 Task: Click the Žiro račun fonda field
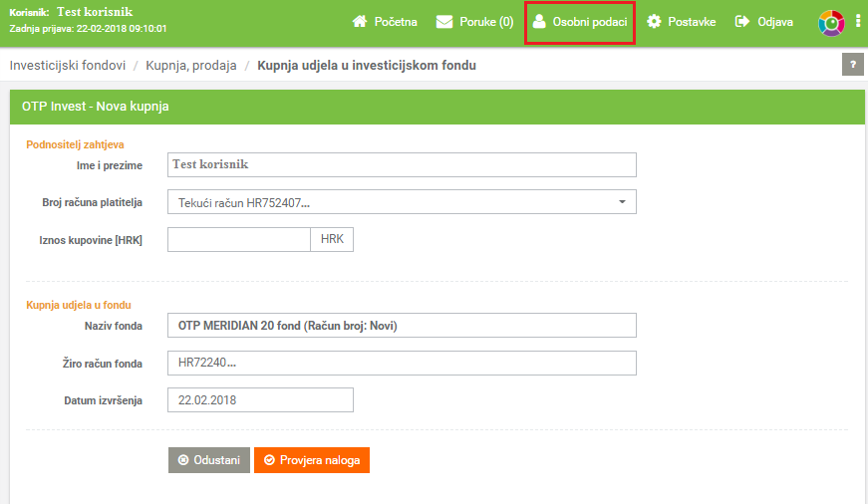click(402, 363)
